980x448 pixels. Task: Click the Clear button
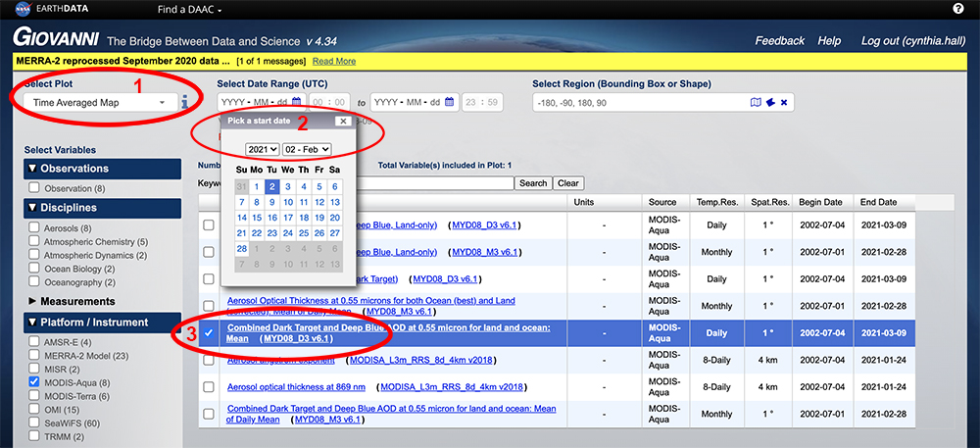pyautogui.click(x=568, y=183)
